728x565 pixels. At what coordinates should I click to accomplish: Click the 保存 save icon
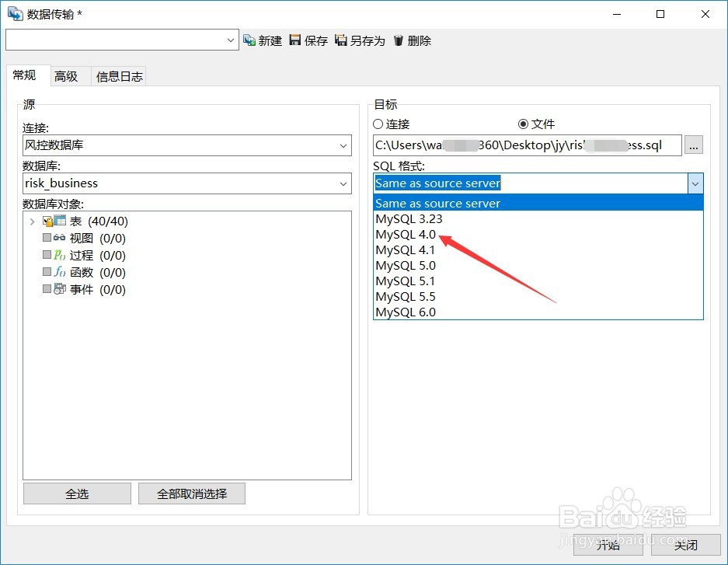tap(296, 40)
